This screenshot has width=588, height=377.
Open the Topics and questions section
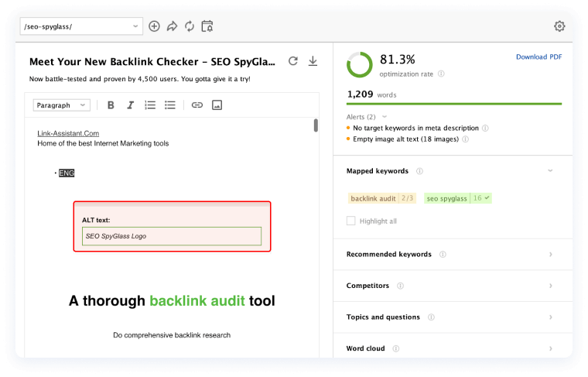(550, 317)
